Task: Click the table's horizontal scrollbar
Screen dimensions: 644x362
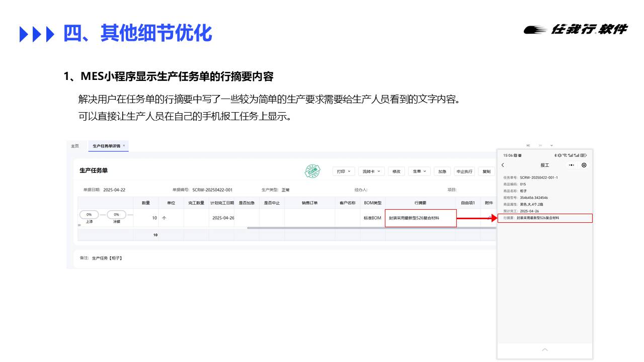Action: click(352, 228)
